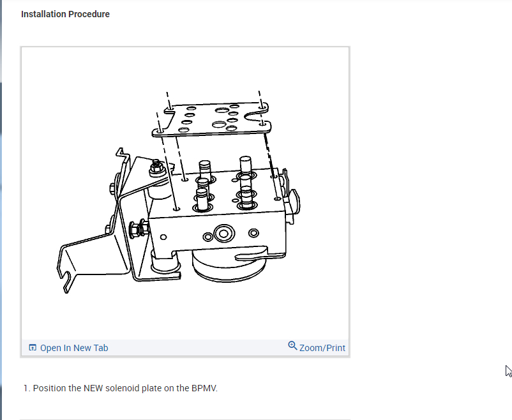Click the step 1 instruction text

pos(121,388)
